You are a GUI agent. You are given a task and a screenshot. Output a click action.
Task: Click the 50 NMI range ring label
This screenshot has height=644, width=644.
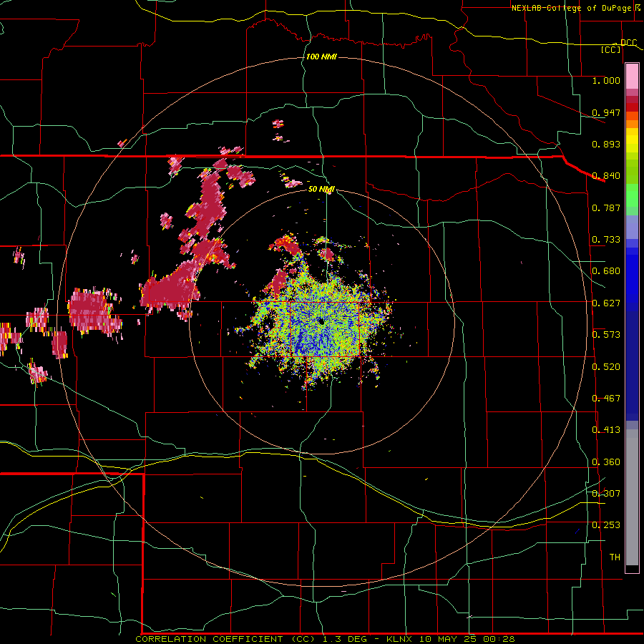[x=321, y=189]
